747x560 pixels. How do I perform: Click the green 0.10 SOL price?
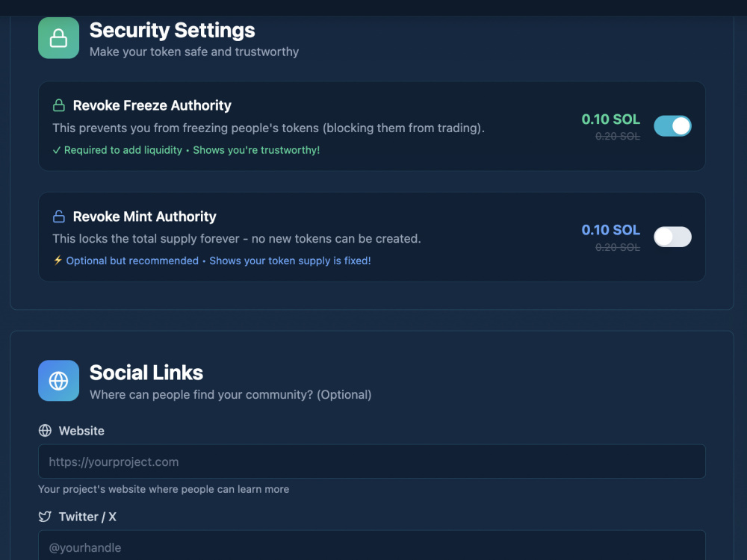pyautogui.click(x=611, y=119)
